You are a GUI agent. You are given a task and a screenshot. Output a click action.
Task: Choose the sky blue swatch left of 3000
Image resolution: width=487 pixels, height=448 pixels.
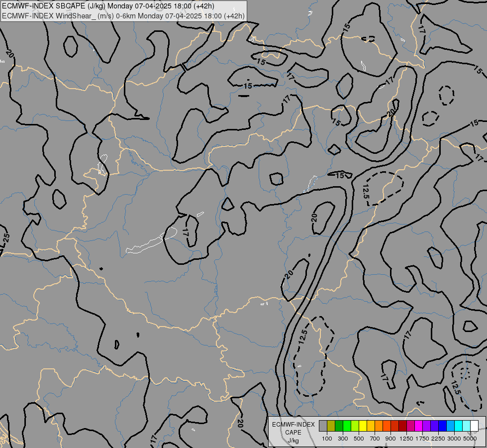[x=450, y=426]
